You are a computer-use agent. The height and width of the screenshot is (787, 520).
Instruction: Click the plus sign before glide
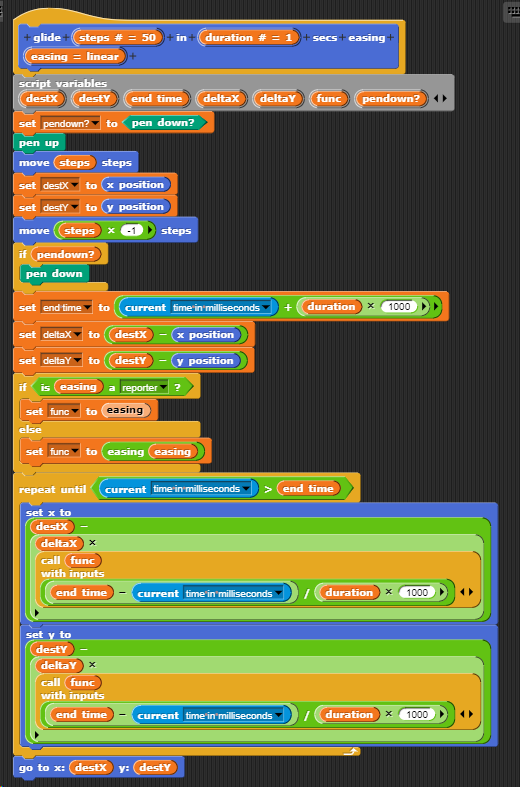[27, 38]
